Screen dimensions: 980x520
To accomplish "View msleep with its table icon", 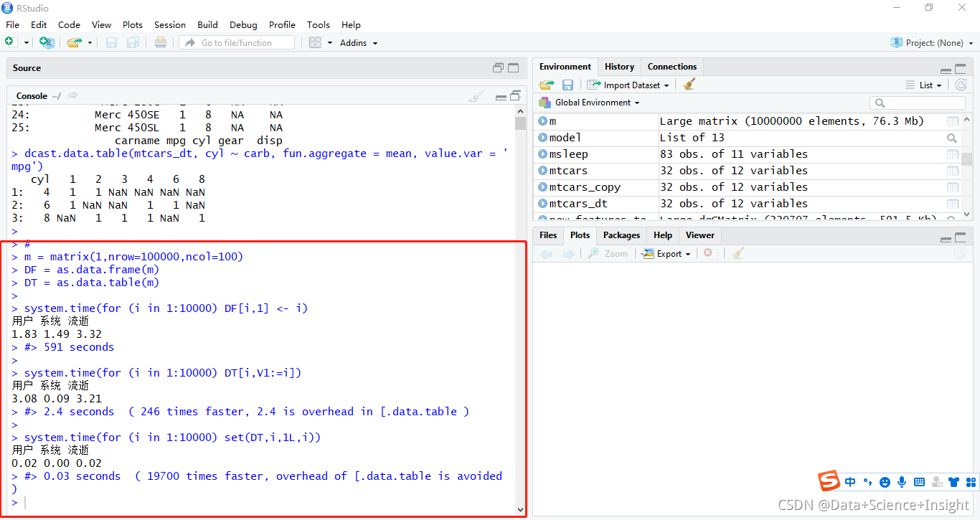I will click(x=953, y=154).
